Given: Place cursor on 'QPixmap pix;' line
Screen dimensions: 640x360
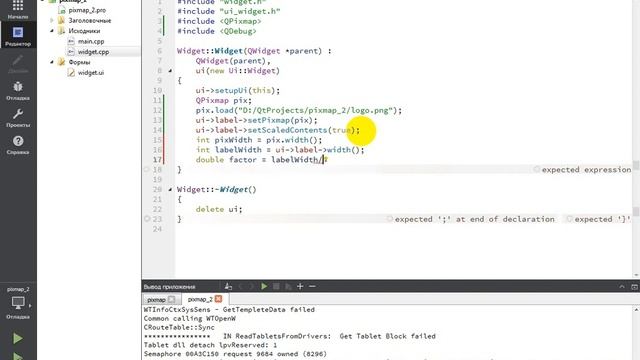Looking at the screenshot, I should pyautogui.click(x=224, y=100).
